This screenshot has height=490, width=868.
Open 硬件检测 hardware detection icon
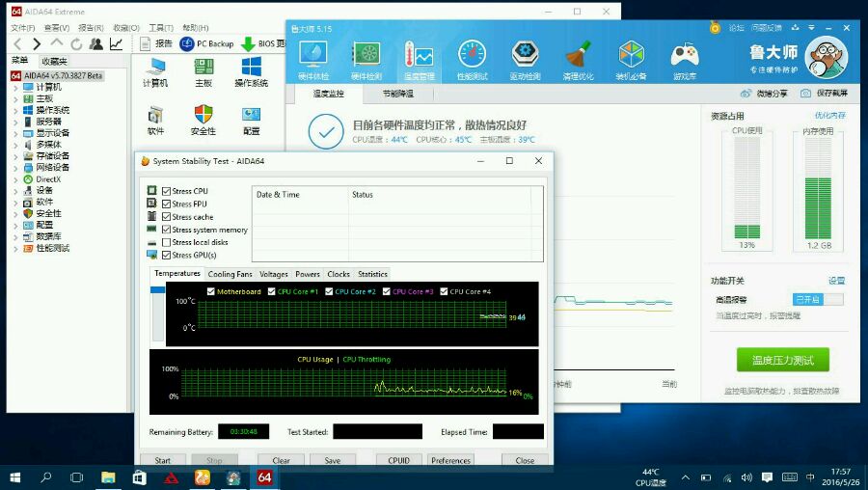pyautogui.click(x=366, y=61)
